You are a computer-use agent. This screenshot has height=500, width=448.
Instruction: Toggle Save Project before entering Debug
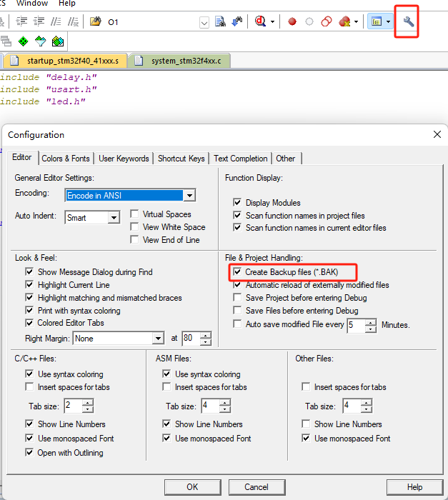coord(237,298)
